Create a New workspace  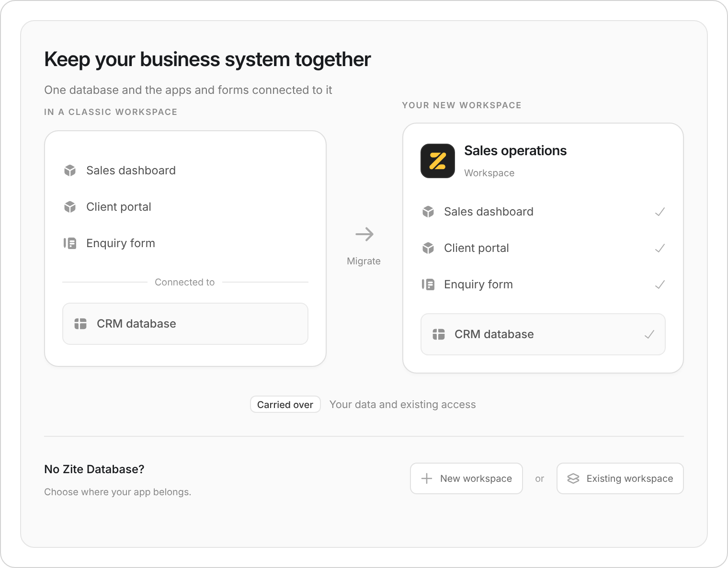pyautogui.click(x=466, y=478)
